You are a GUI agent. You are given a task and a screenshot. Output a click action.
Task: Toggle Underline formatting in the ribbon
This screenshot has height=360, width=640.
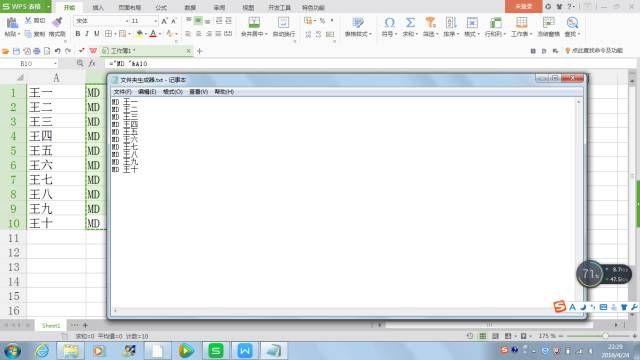(x=97, y=34)
